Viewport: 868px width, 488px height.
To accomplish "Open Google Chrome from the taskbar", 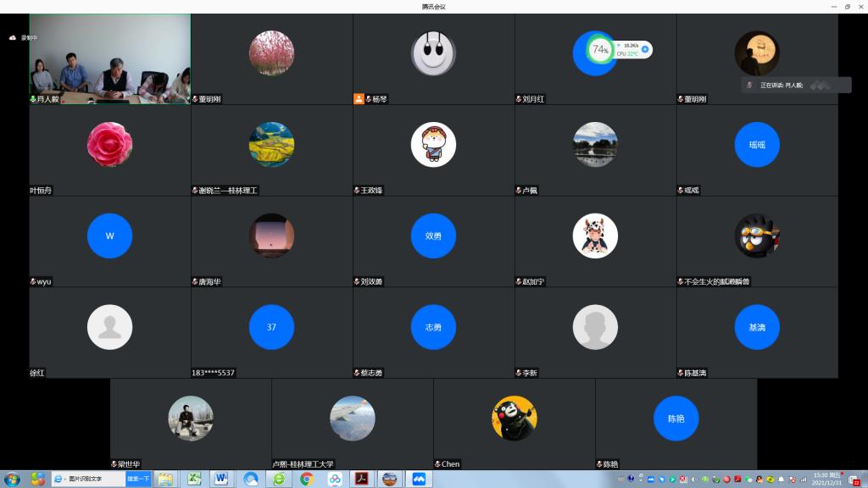I will point(307,479).
